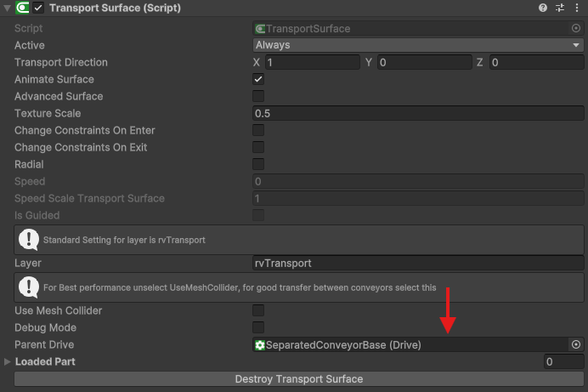Click the Transport Direction X field

click(x=312, y=62)
